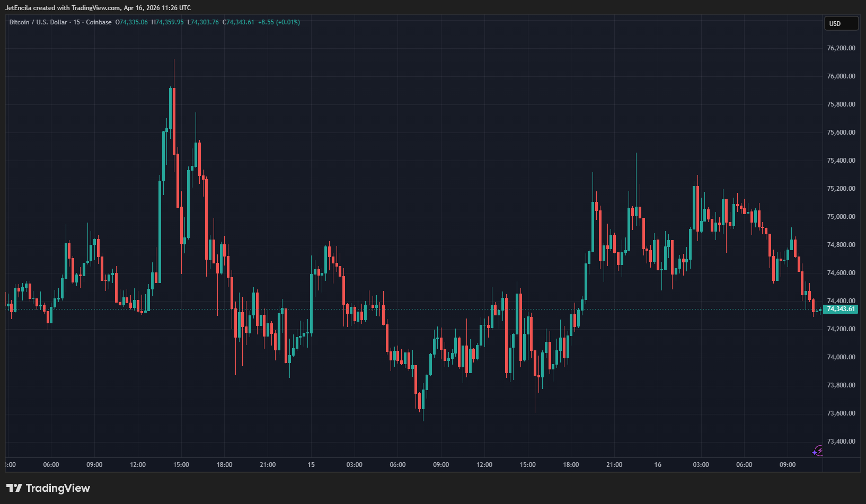
Task: Click the +8.55 (+0.01%) change value
Action: (x=279, y=22)
